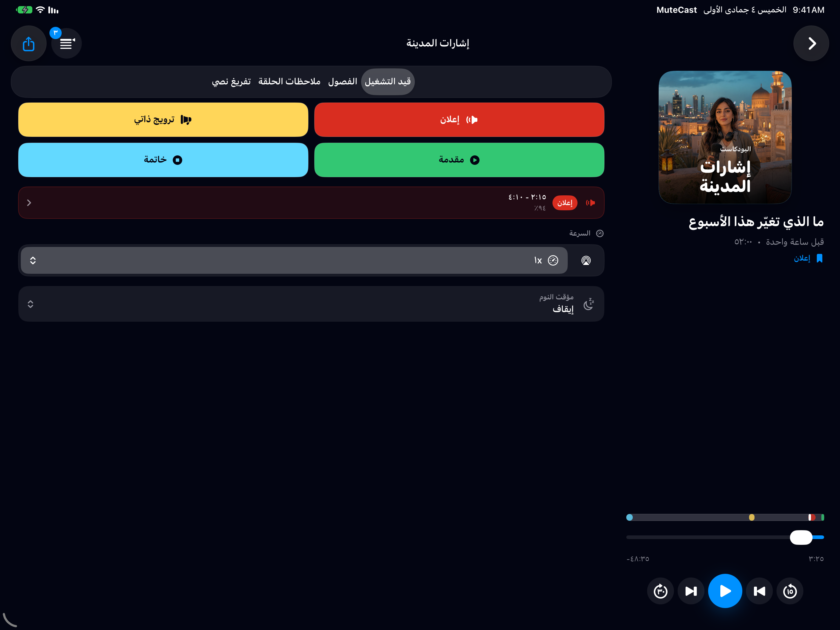Viewport: 840px width, 630px height.
Task: Select the yellow marker on the segment timeline
Action: tap(751, 517)
